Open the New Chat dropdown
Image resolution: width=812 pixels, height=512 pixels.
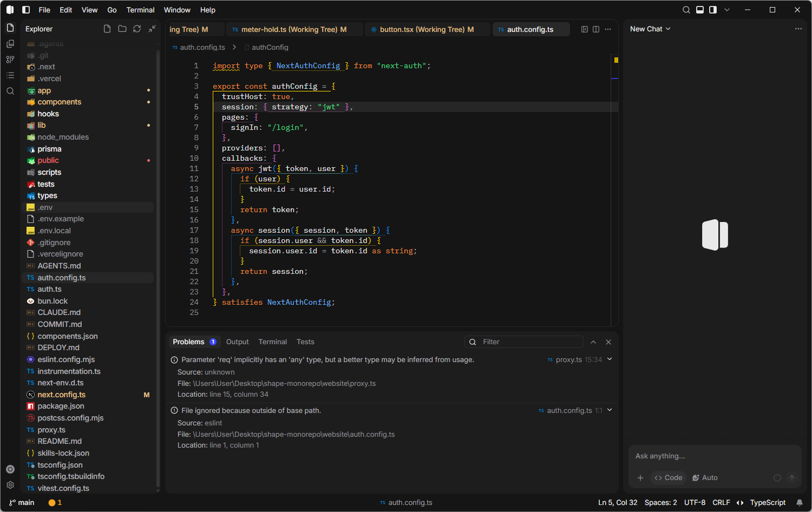coord(650,29)
